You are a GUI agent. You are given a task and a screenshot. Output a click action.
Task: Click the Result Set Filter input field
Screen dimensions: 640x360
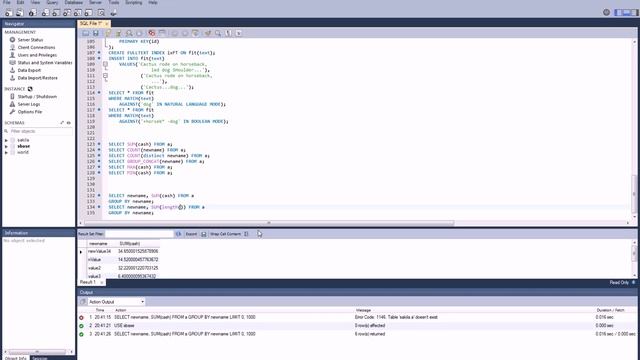140,234
